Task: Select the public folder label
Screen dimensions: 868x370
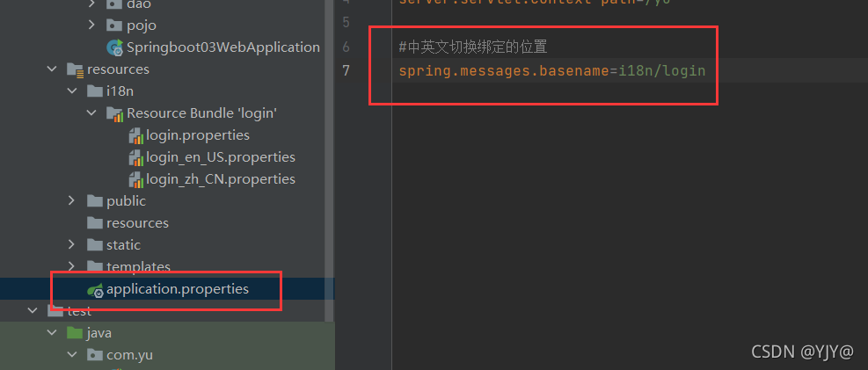Action: 127,201
